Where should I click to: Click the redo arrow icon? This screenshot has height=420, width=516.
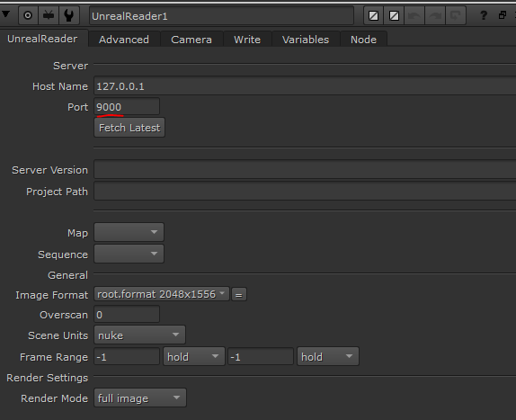click(x=435, y=15)
